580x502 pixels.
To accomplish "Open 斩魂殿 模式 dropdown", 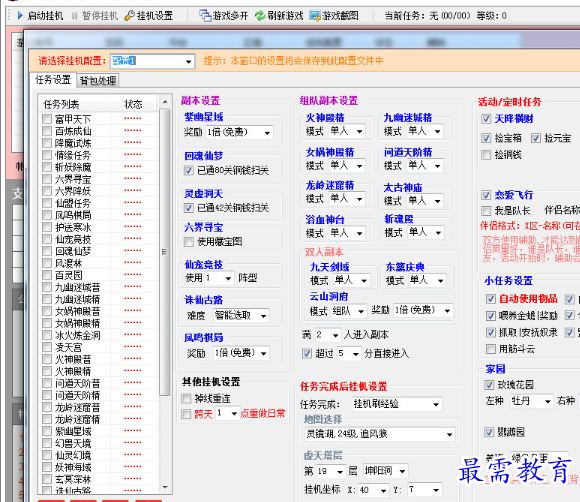I will pos(425,233).
